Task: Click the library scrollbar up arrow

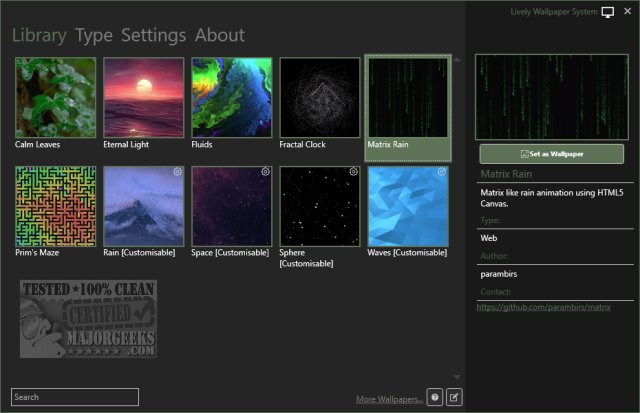Action: 457,60
